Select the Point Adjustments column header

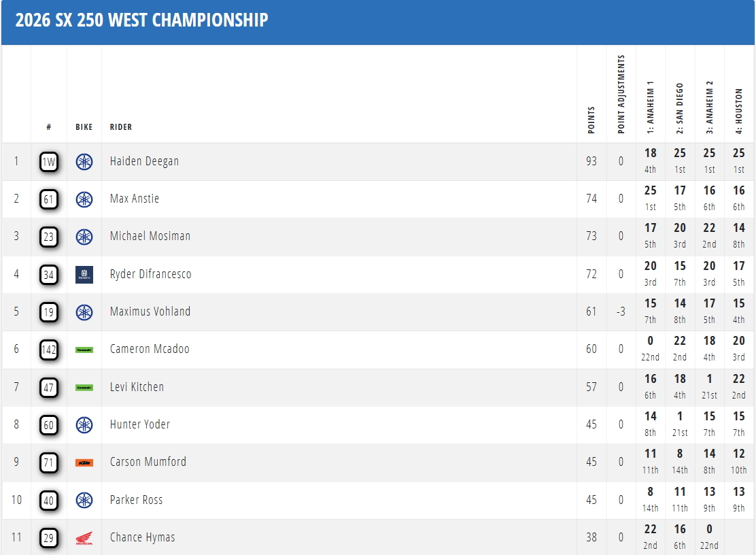621,94
